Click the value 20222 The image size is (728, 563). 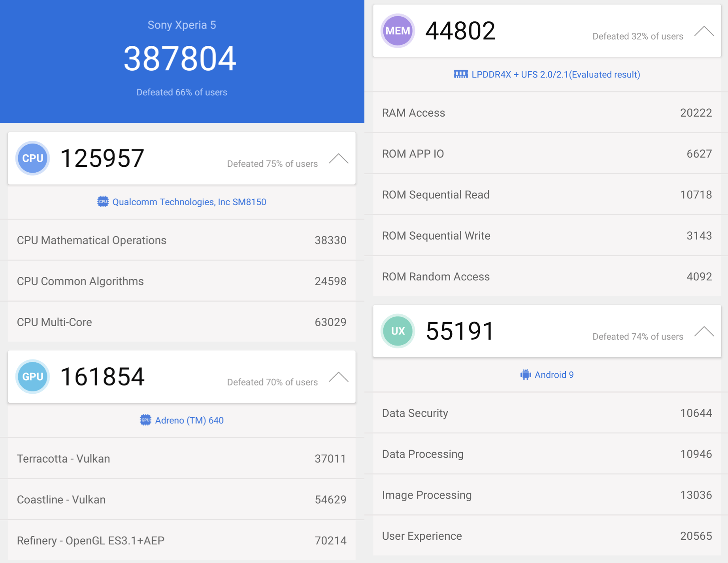click(x=696, y=113)
